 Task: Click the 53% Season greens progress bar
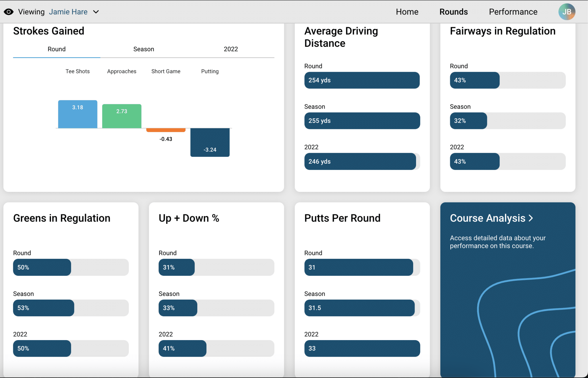[x=71, y=308]
